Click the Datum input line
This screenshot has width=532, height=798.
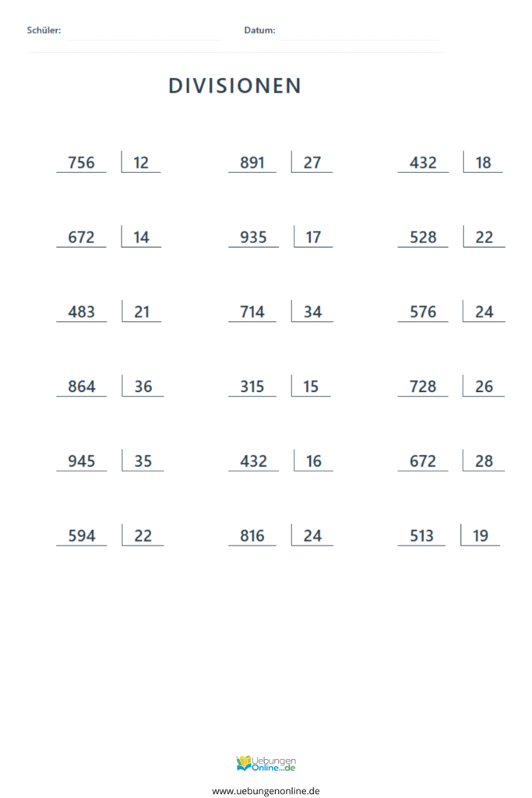tap(360, 32)
